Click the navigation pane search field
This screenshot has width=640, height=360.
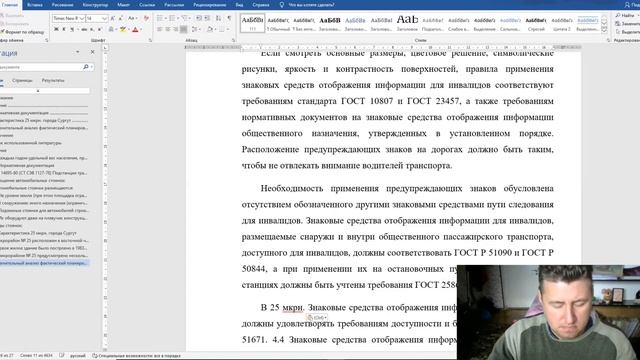40,67
